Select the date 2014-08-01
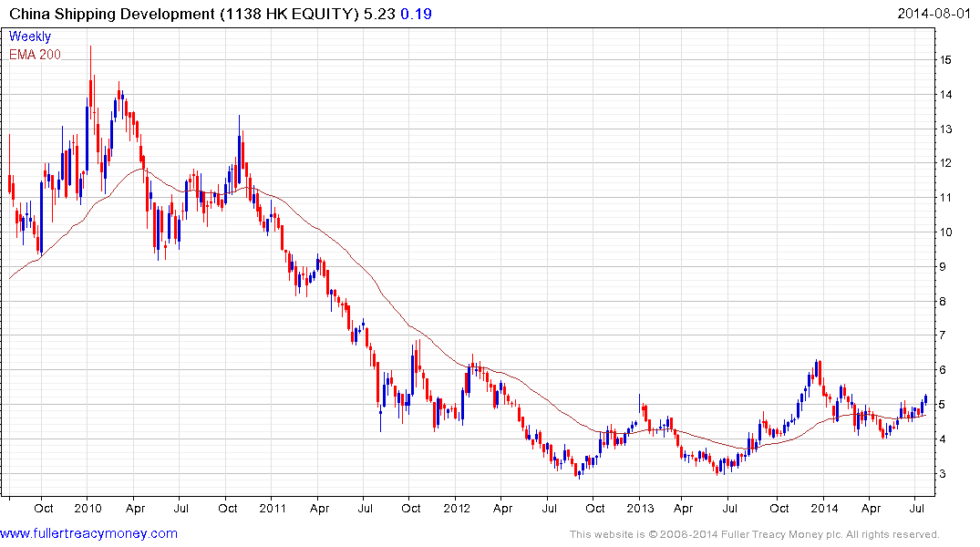This screenshot has height=547, width=980. tap(934, 14)
